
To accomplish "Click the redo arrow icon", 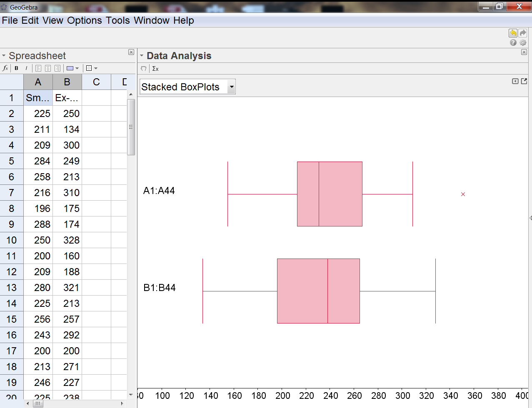I will point(522,33).
